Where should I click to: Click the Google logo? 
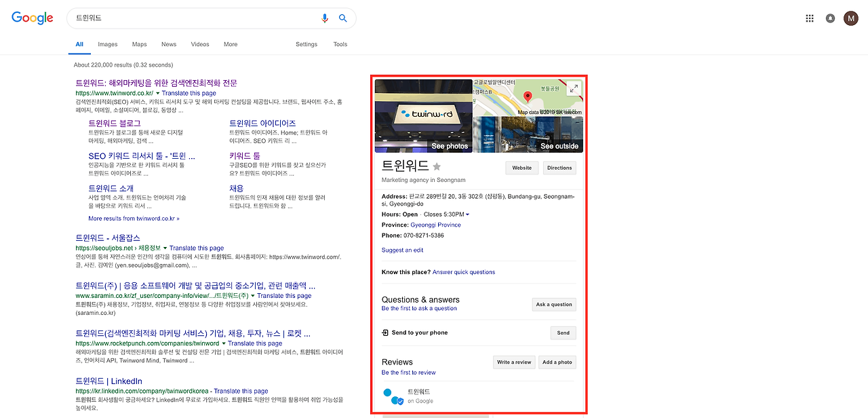32,18
